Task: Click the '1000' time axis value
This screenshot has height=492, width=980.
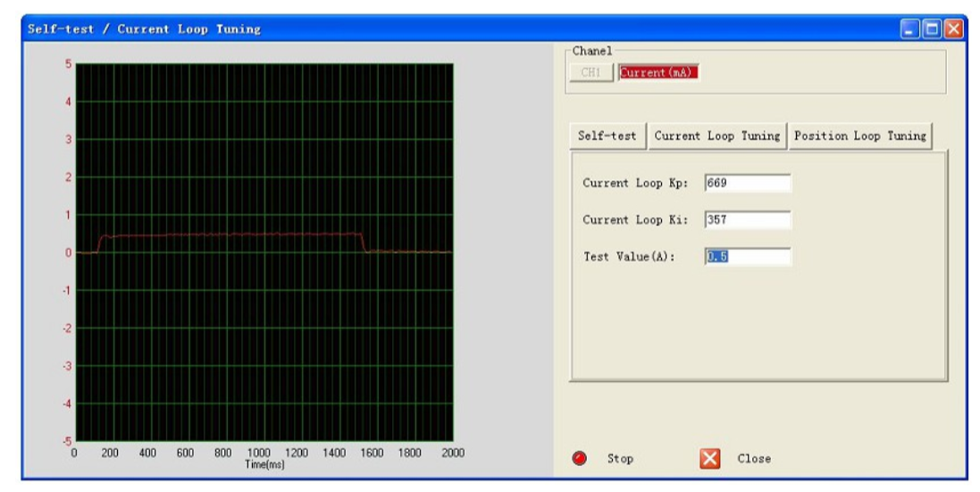Action: (259, 453)
